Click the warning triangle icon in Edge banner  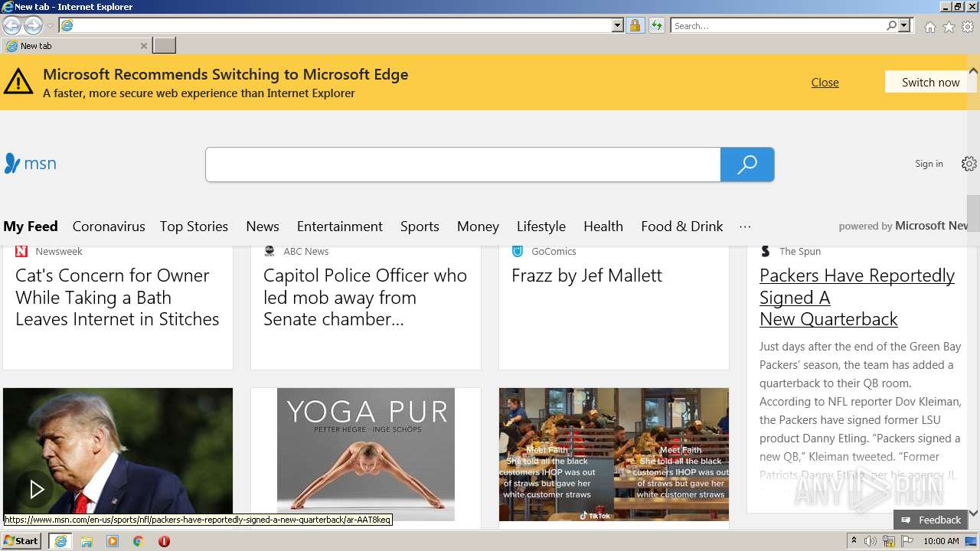pos(18,81)
